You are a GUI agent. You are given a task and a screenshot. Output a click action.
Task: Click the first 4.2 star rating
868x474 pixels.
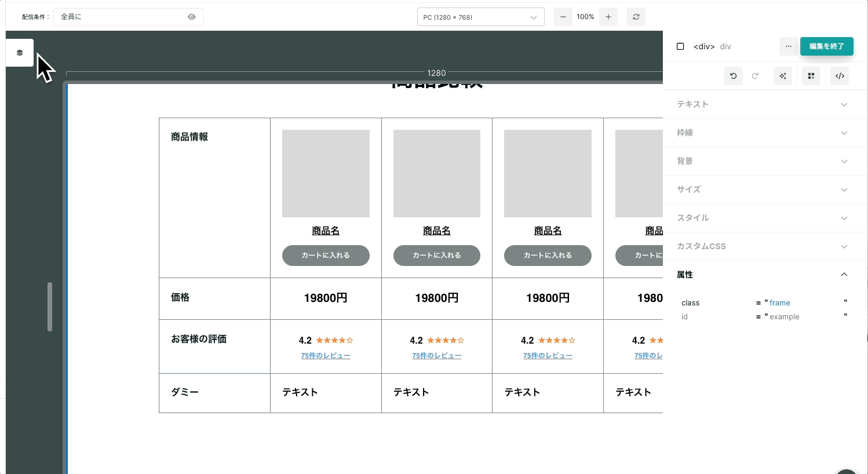click(326, 340)
